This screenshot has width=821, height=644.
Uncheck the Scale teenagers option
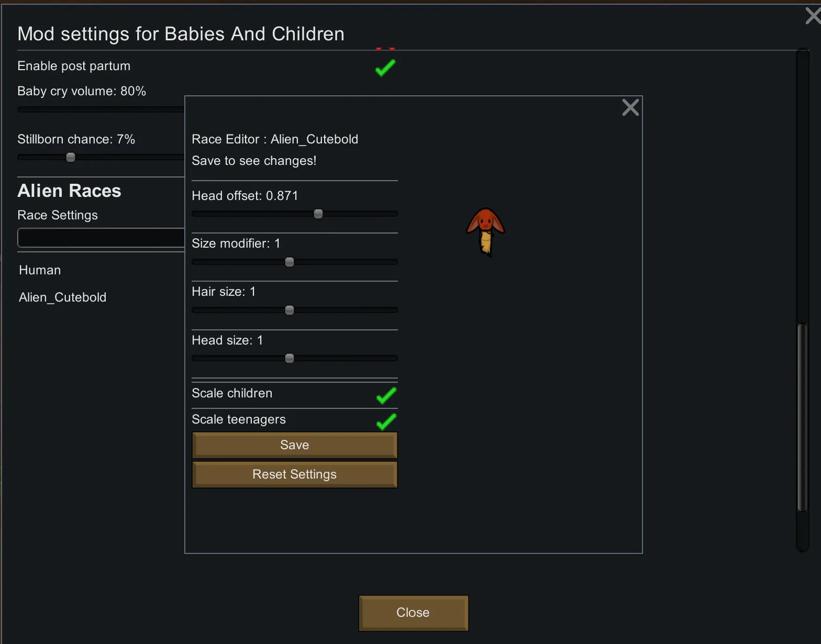(x=386, y=421)
